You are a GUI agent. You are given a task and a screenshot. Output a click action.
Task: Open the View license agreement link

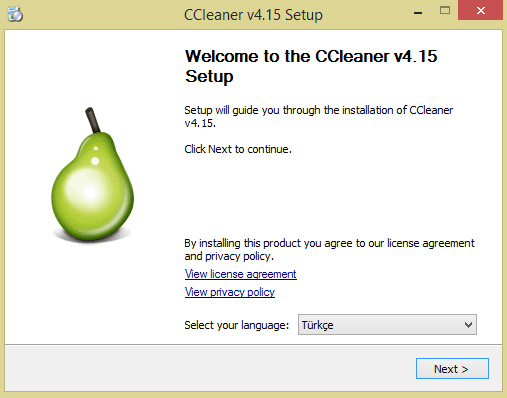[241, 274]
